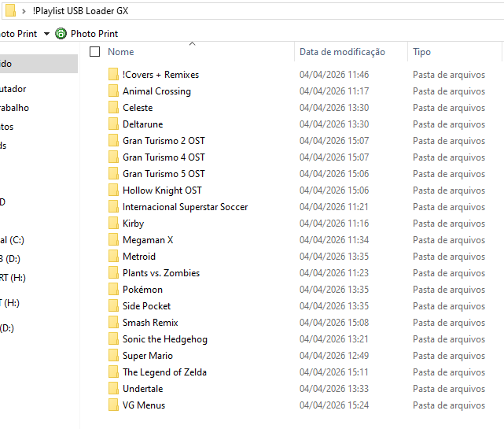Select the highlighted sidebar item ending in 'ido'
The height and width of the screenshot is (429, 504).
39,64
